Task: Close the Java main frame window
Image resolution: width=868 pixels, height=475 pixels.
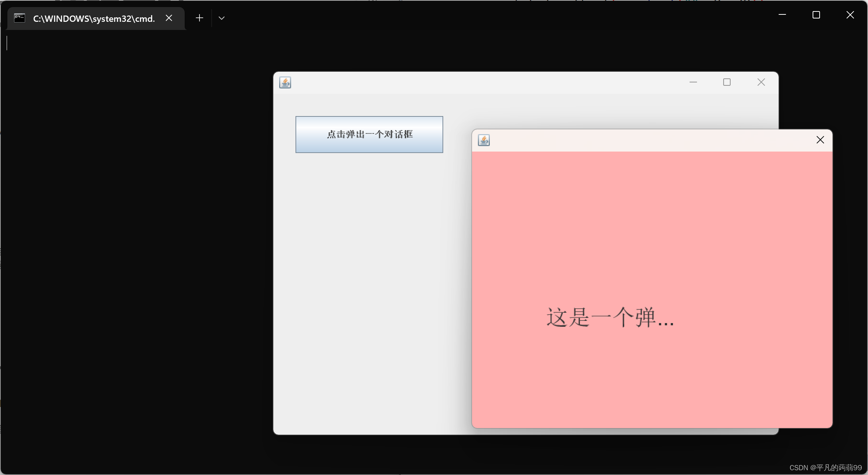Action: point(761,82)
